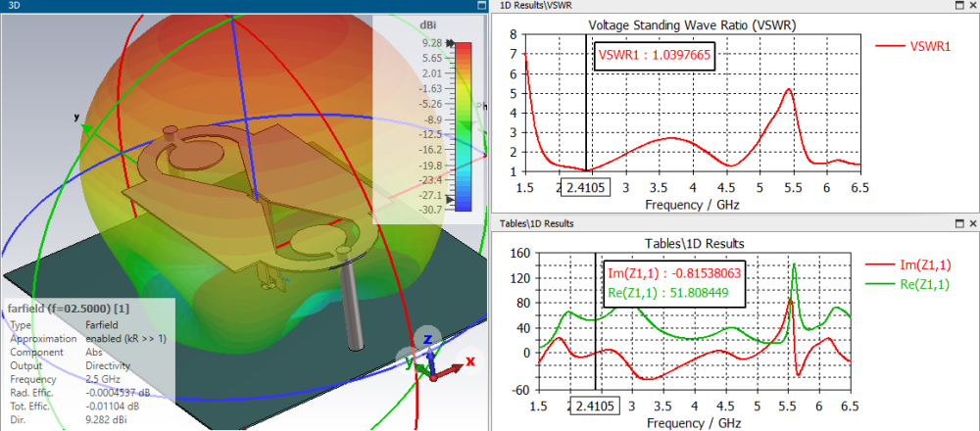Maximize the 1D Results\VSWR panel

[x=959, y=5]
